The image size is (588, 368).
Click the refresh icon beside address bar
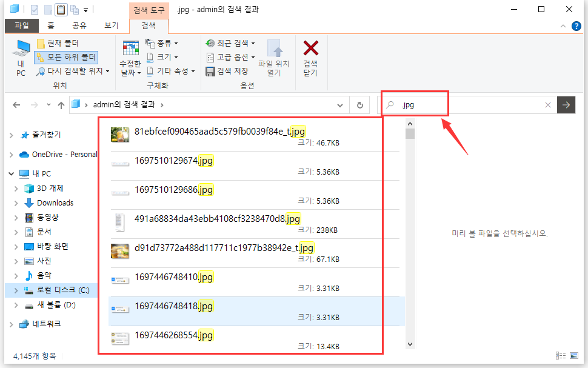coord(359,104)
